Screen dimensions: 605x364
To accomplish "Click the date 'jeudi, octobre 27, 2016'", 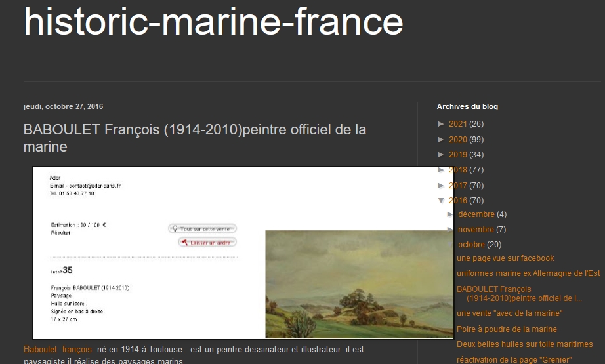I will (63, 106).
